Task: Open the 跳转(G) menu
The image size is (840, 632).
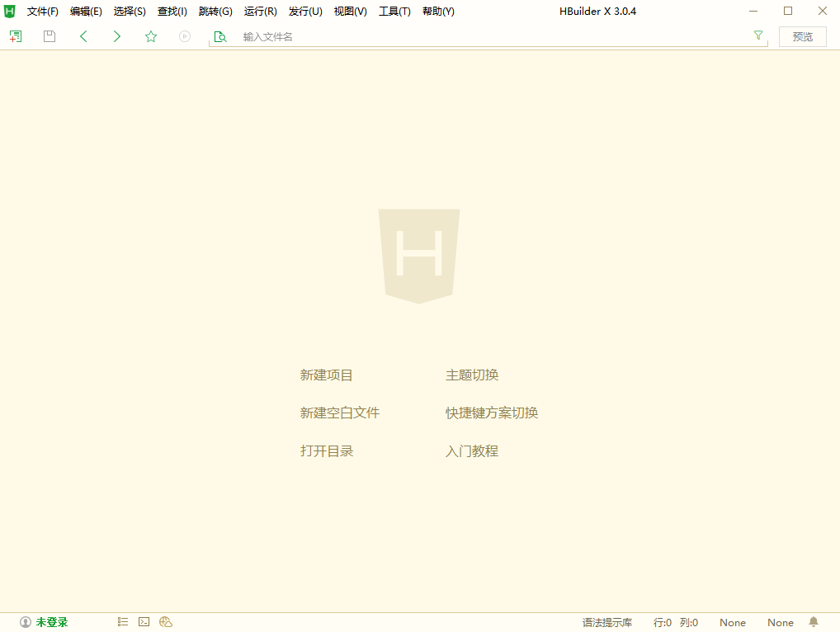Action: click(x=215, y=12)
